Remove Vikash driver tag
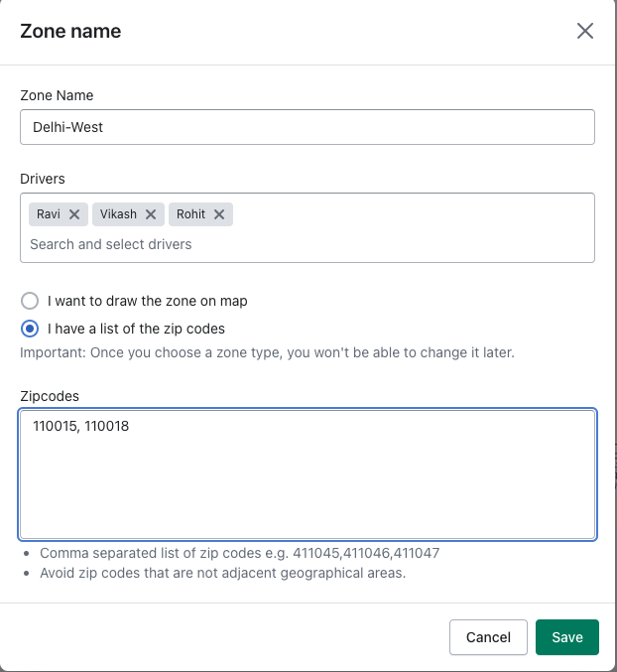This screenshot has width=617, height=672. [x=151, y=214]
